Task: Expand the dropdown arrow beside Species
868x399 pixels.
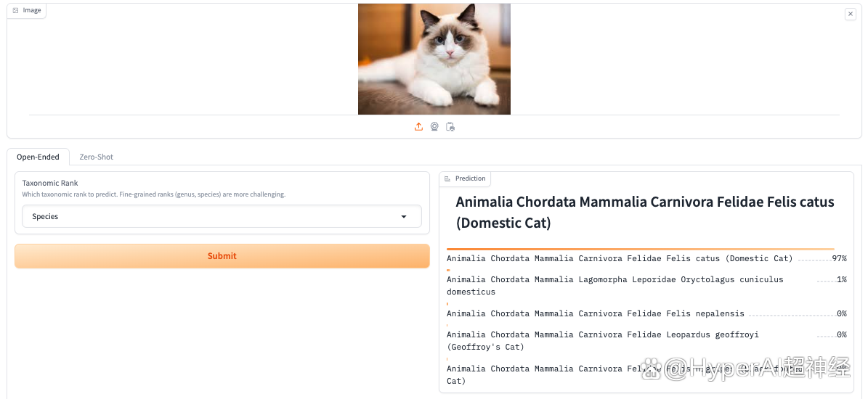Action: (x=405, y=216)
